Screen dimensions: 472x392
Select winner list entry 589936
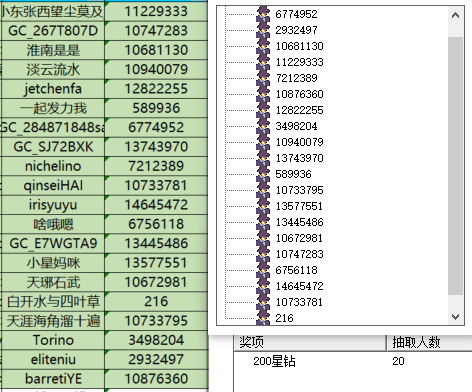(x=293, y=174)
